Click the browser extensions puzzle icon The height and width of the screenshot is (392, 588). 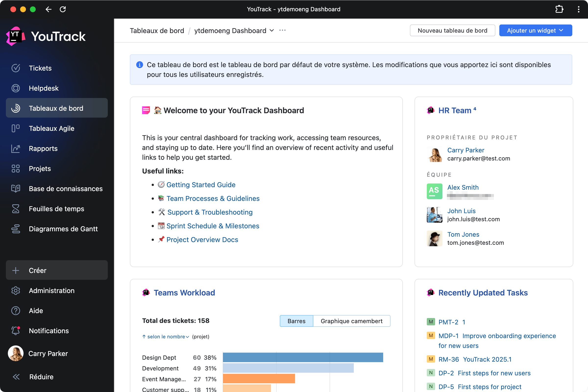tap(559, 9)
